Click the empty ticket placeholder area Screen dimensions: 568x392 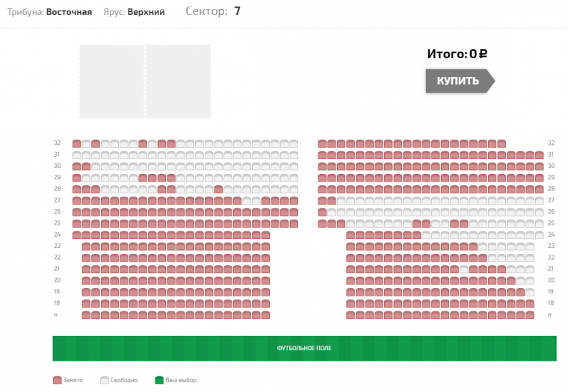tap(145, 81)
